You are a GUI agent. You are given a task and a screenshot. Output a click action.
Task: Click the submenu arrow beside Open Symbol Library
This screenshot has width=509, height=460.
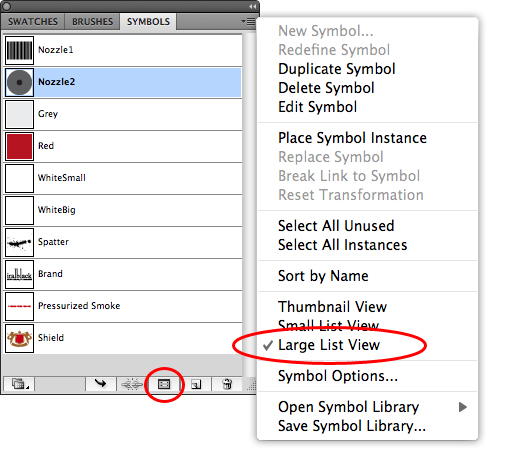[x=462, y=407]
